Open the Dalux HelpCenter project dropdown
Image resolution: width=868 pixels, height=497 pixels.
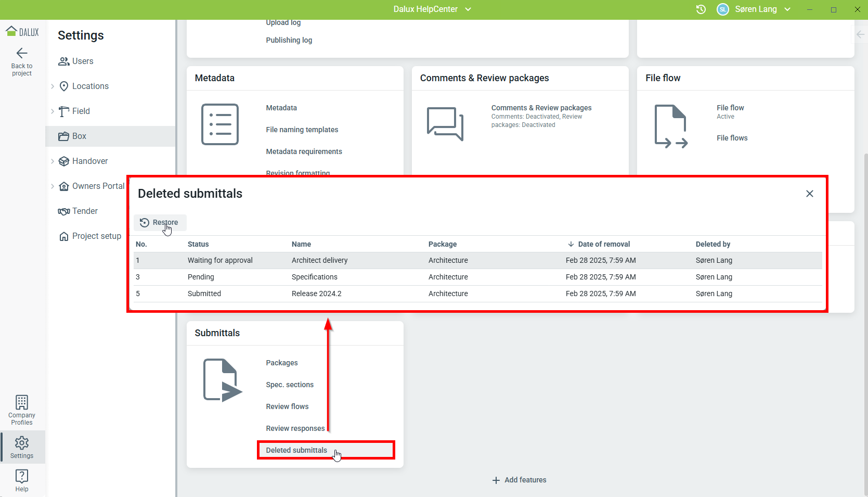pos(432,9)
